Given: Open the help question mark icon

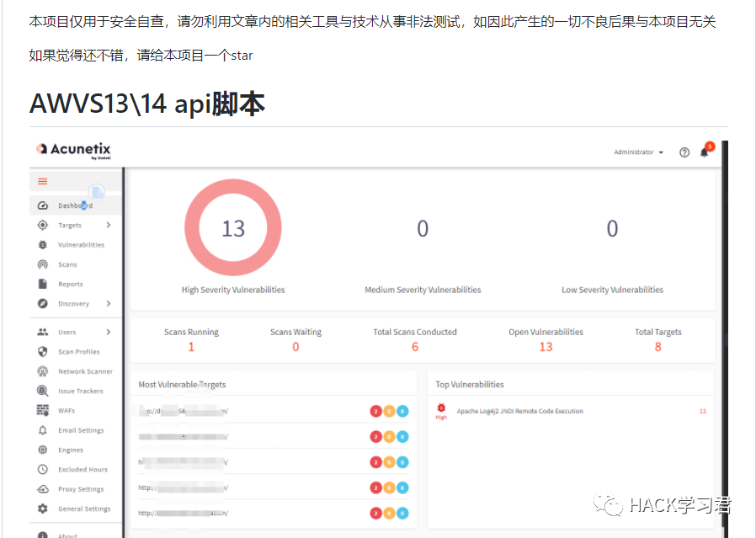Looking at the screenshot, I should pyautogui.click(x=684, y=152).
